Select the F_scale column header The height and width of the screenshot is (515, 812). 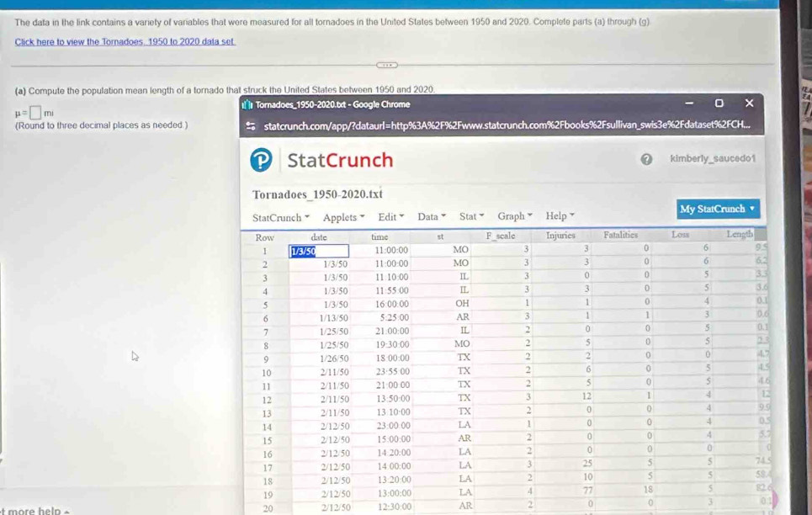click(501, 236)
